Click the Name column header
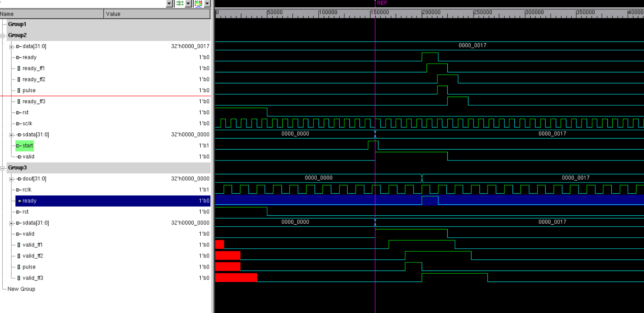Image resolution: width=644 pixels, height=313 pixels. 52,14
